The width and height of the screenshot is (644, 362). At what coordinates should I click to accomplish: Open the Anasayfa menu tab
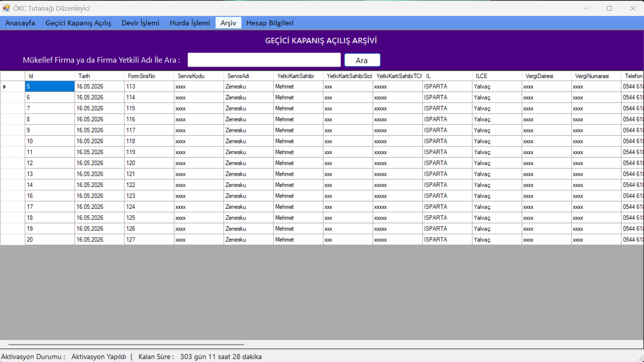(20, 23)
